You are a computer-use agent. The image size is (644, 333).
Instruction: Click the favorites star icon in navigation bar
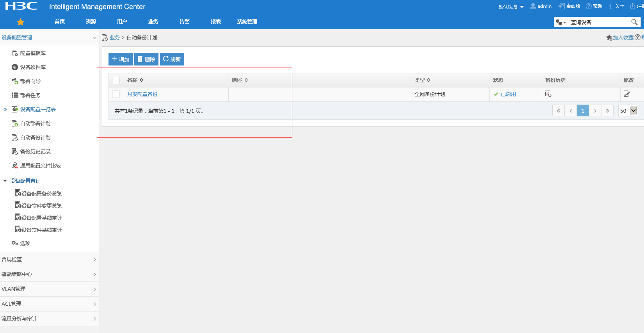(x=21, y=22)
